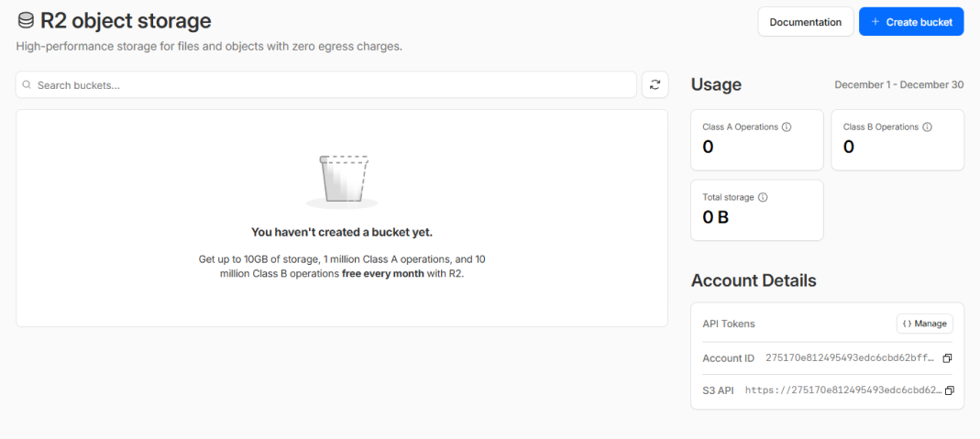This screenshot has height=439, width=980.
Task: Click the Total storage 0 B value
Action: (716, 217)
